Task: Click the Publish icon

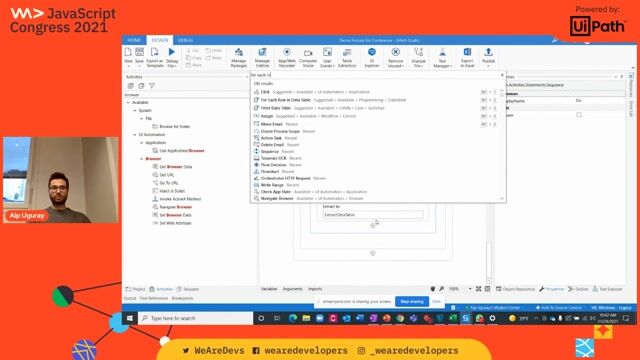Action: click(488, 52)
